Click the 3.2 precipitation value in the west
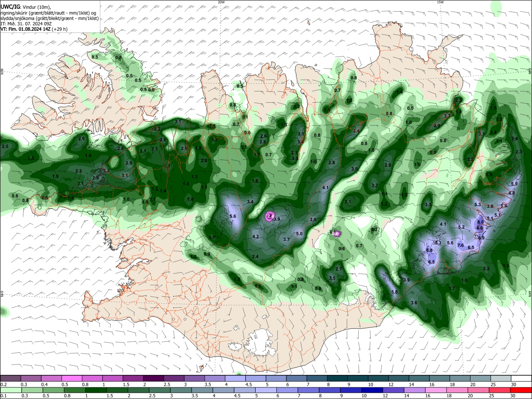The width and height of the screenshot is (532, 399). [x=106, y=170]
